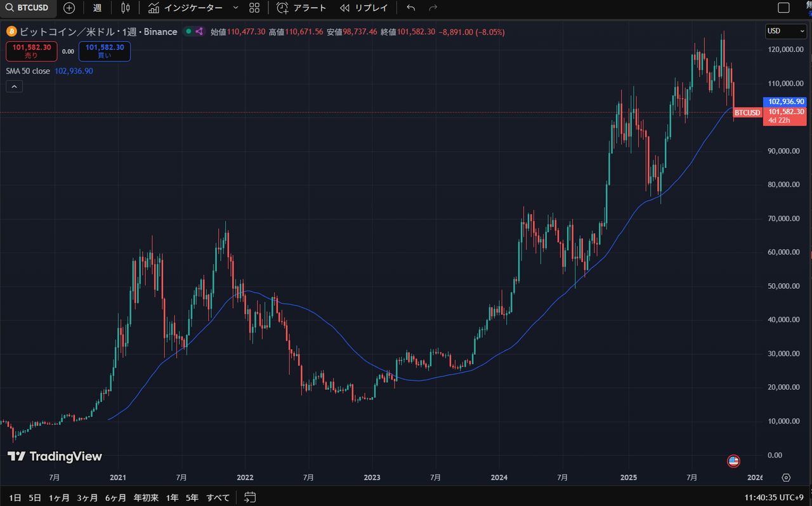Select the 1年 time range
This screenshot has width=812, height=506.
172,497
